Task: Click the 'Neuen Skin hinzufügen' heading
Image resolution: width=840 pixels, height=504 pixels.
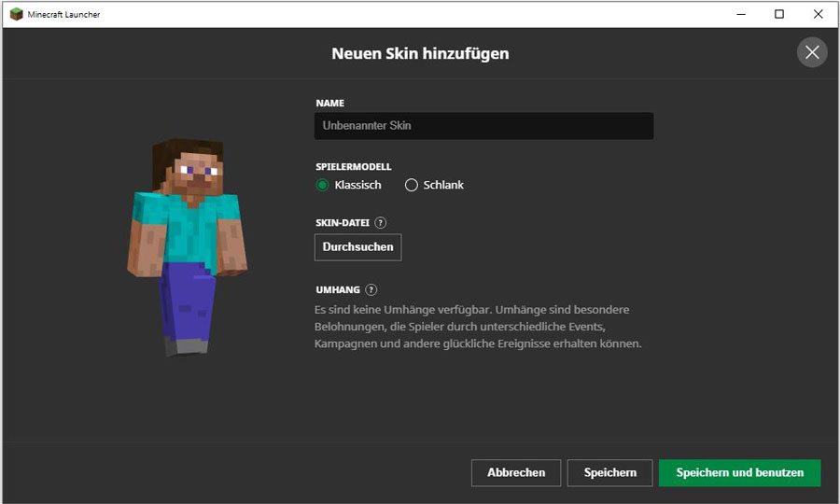Action: [x=420, y=53]
